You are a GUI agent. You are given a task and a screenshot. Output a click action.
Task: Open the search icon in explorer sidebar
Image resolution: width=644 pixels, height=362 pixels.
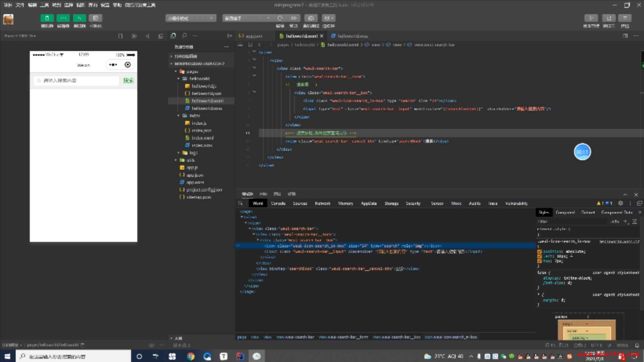(184, 36)
